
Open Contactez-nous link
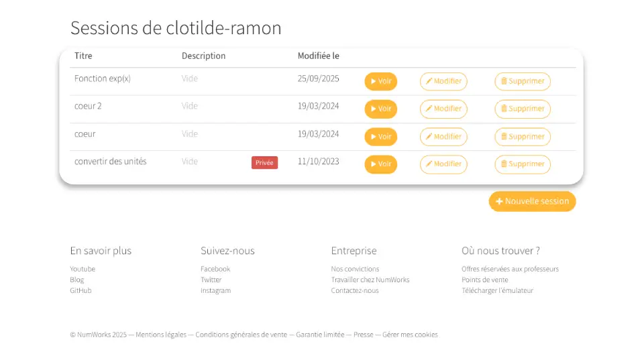point(355,290)
